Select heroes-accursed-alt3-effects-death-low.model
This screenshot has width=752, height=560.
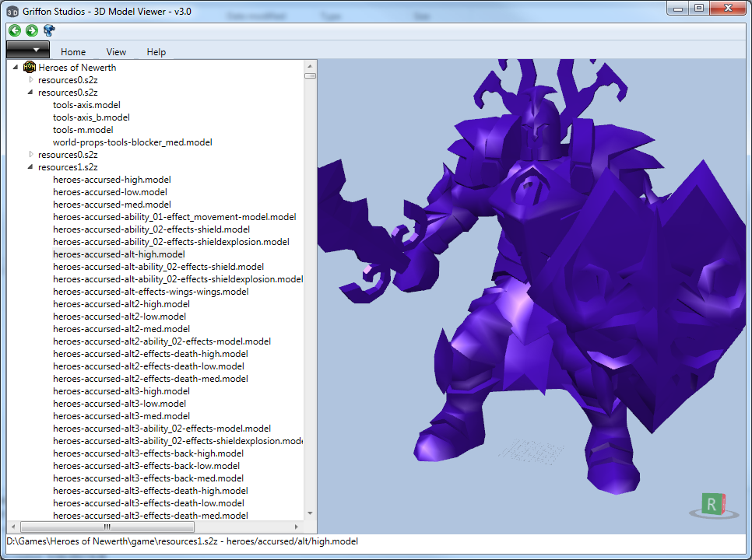coord(149,503)
